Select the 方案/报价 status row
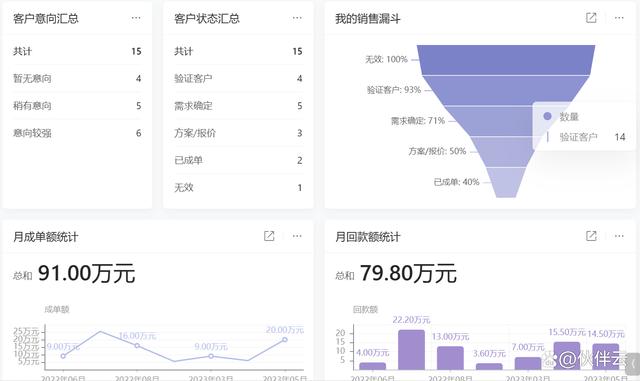The image size is (640, 381). click(238, 133)
